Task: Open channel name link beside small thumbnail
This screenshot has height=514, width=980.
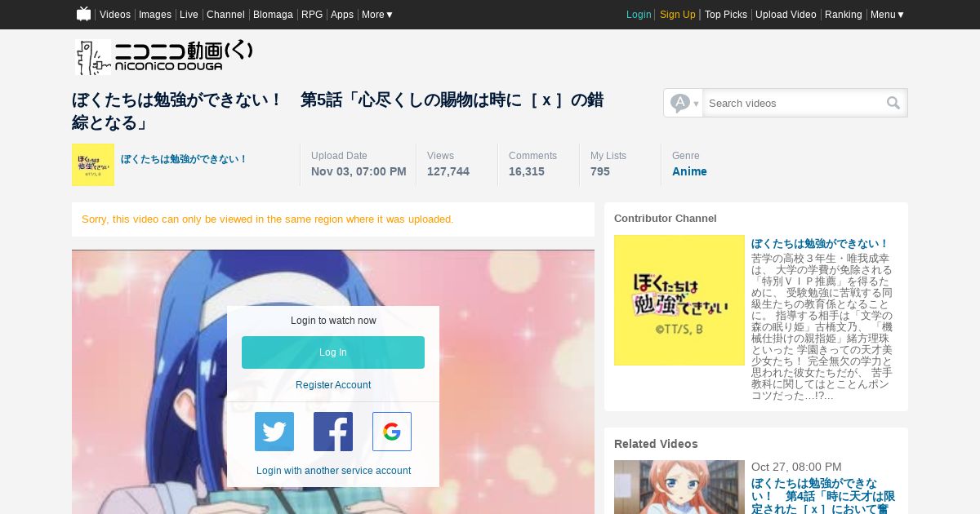Action: click(184, 159)
